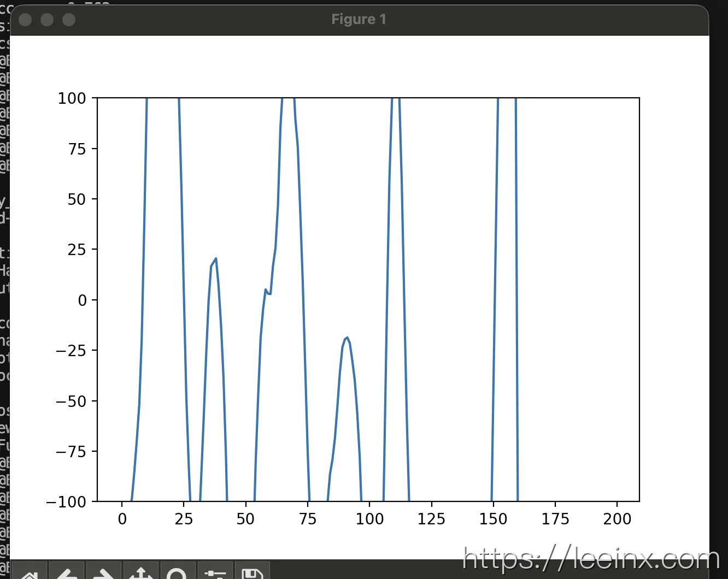The image size is (728, 579).
Task: Click the curve peak near x=38
Action: [x=216, y=259]
